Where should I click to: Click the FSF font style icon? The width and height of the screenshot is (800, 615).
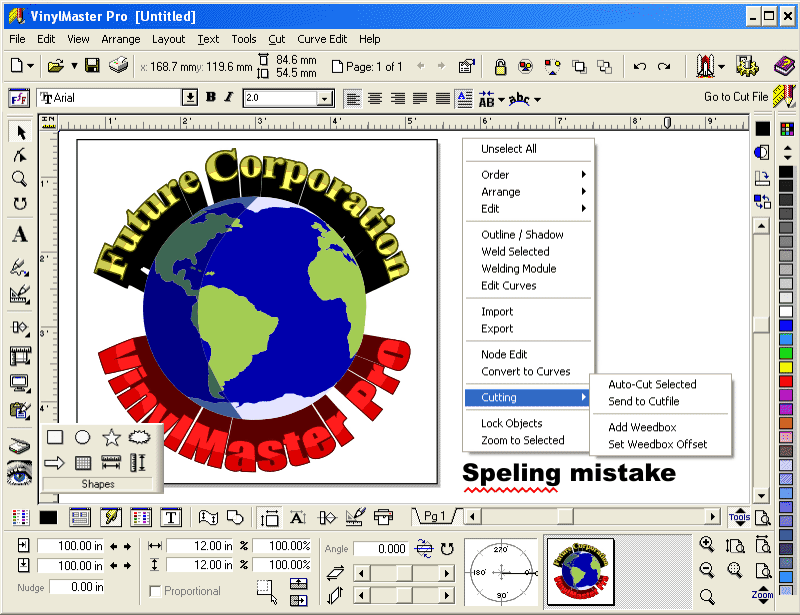pyautogui.click(x=19, y=98)
